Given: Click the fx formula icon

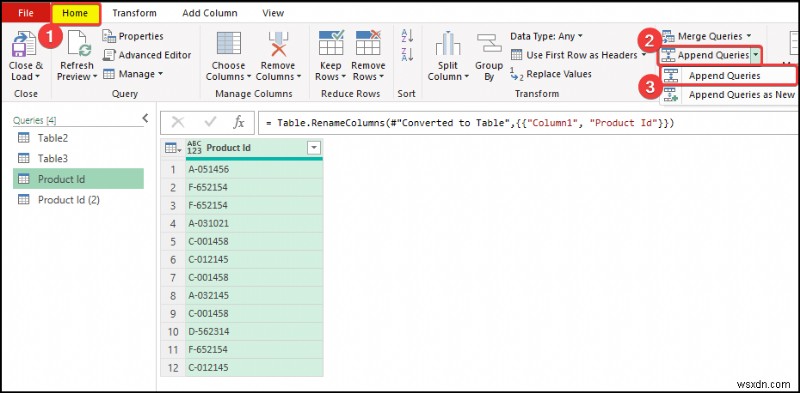Looking at the screenshot, I should tap(238, 122).
